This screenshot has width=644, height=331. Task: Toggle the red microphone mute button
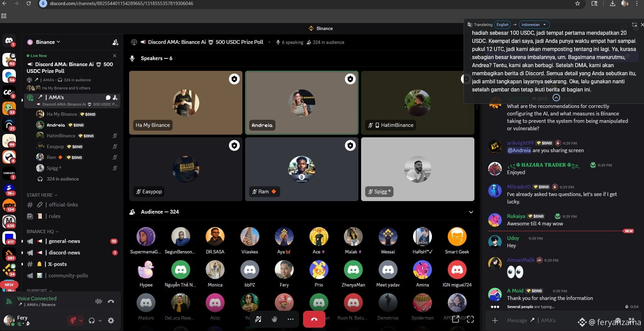coord(72,321)
